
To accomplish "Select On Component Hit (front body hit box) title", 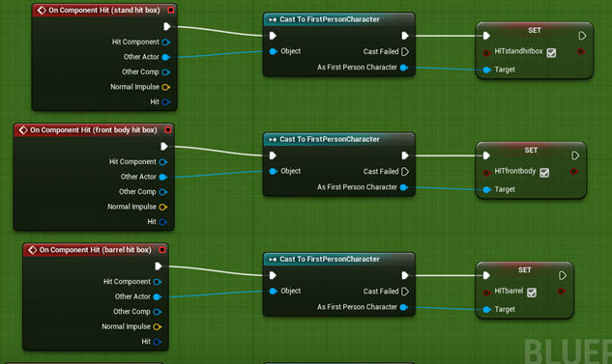I will [x=94, y=129].
